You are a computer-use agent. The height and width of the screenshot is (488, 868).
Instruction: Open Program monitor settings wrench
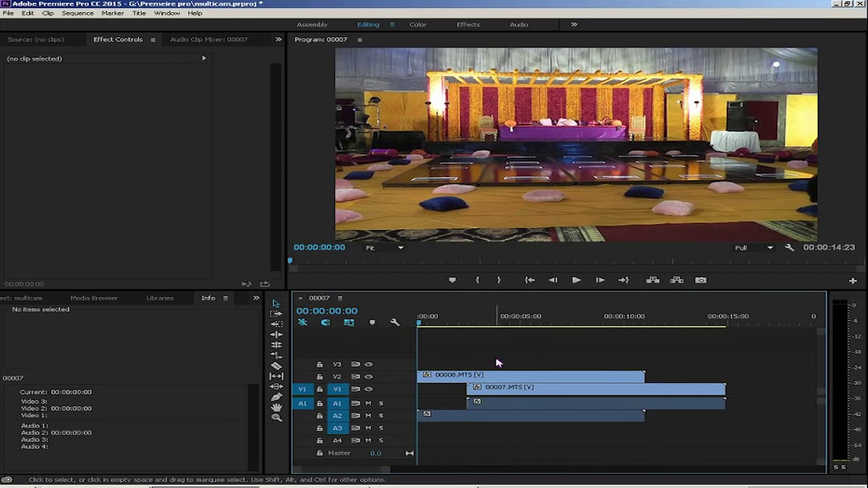pyautogui.click(x=789, y=247)
